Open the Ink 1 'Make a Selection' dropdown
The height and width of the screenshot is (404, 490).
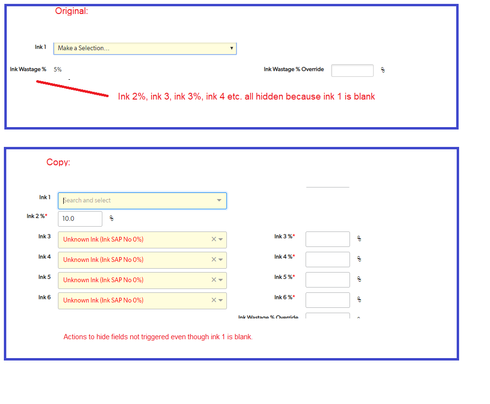(x=145, y=48)
